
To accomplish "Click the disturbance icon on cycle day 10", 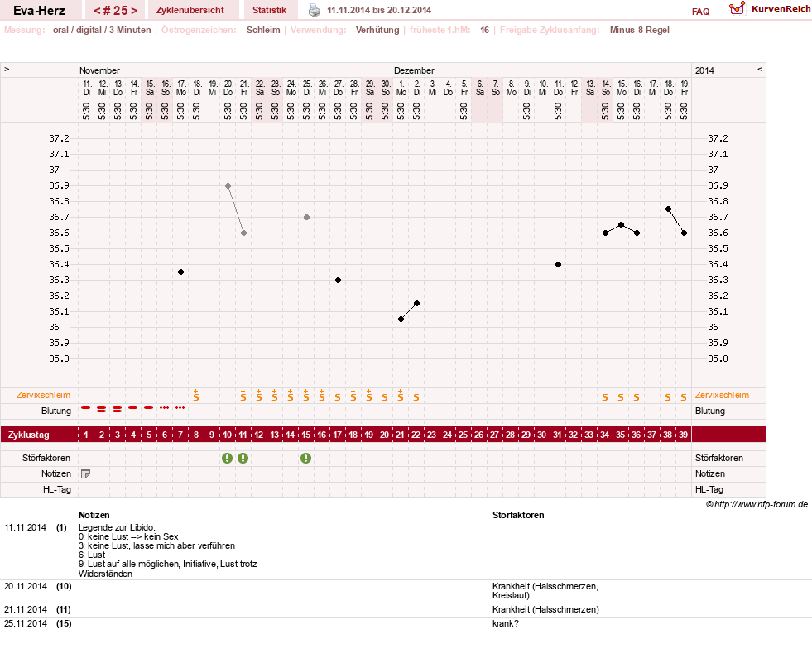I will [x=228, y=458].
